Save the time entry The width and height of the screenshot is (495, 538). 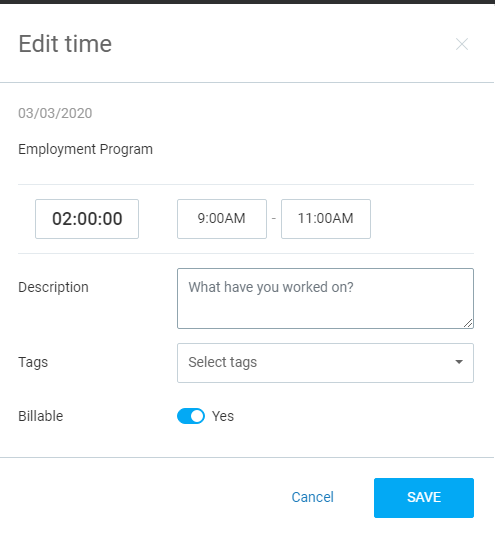click(424, 498)
